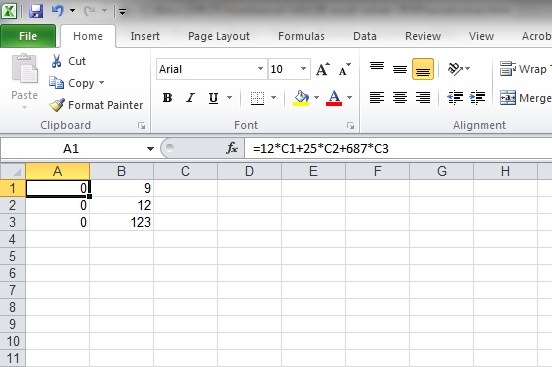552x367 pixels.
Task: Switch to the View tab
Action: pyautogui.click(x=481, y=36)
